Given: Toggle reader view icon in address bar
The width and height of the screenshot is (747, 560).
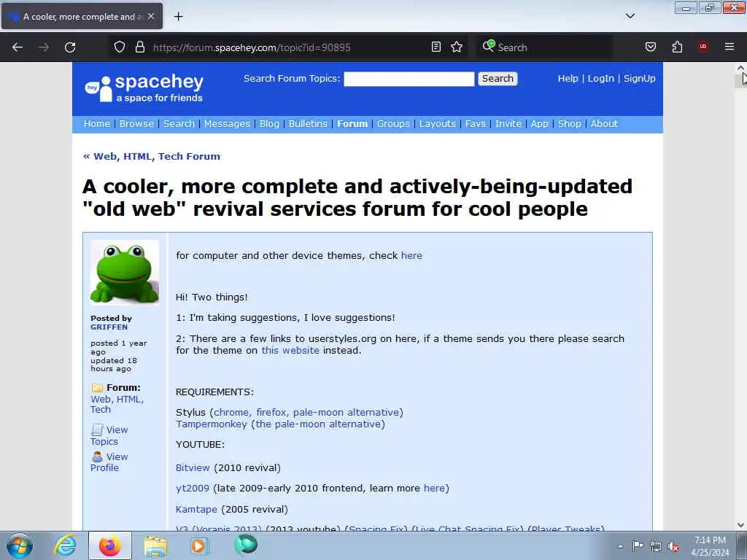Looking at the screenshot, I should 436,47.
